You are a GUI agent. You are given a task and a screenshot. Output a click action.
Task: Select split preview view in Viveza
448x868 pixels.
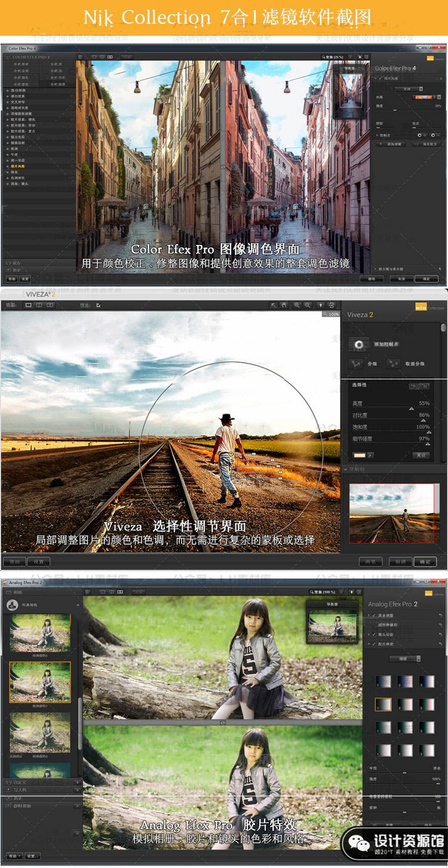point(39,305)
